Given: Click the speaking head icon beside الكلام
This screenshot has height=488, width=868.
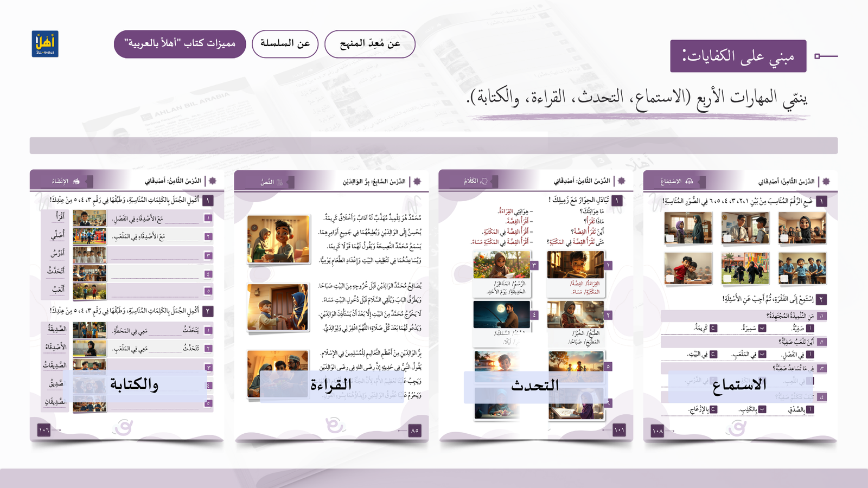Looking at the screenshot, I should 484,181.
